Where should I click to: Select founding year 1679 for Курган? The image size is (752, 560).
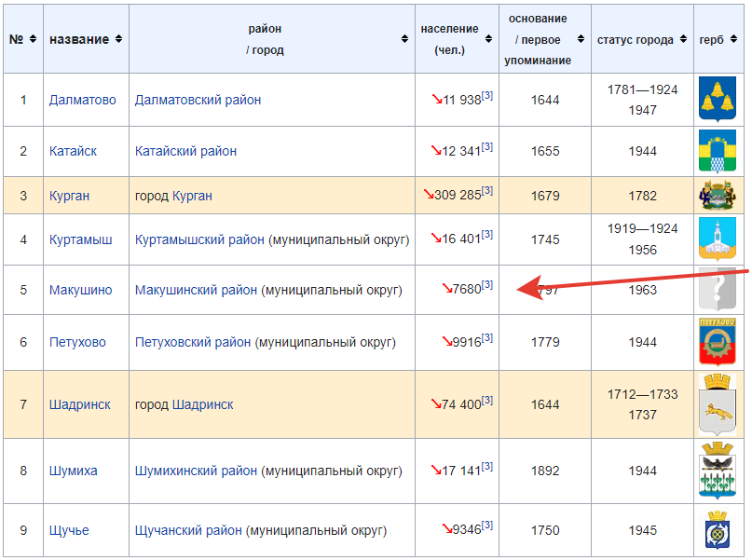545,196
